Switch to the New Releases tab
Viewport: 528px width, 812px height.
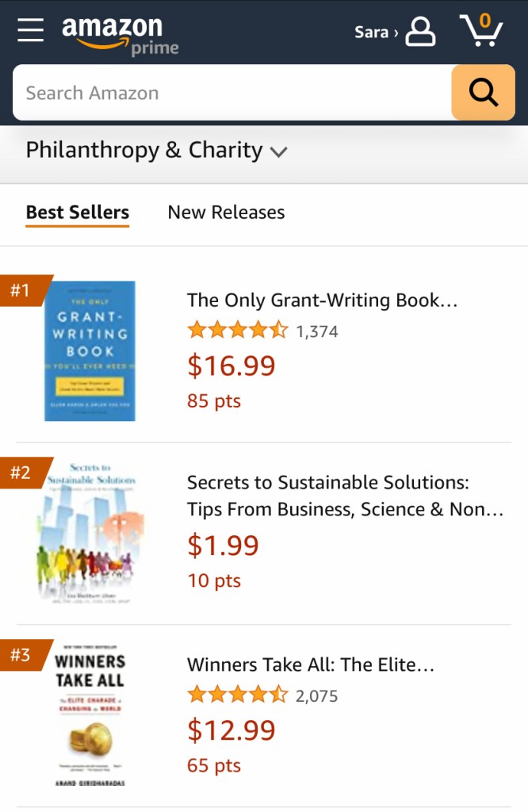pos(226,213)
